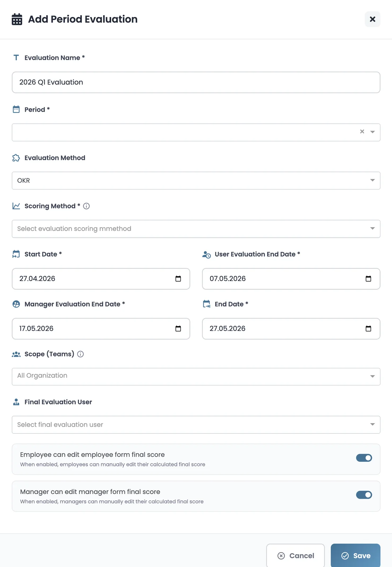
Task: Clear the Period selection with X icon
Action: 362,132
